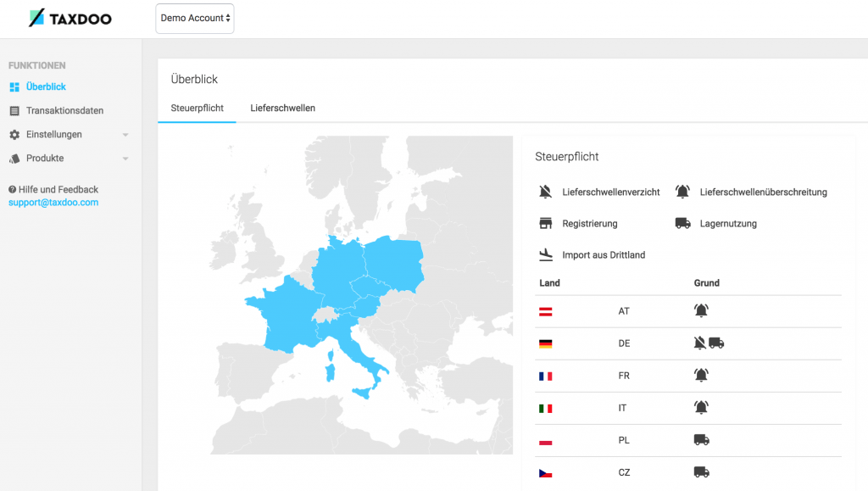Click the truck icon in the DE row

click(716, 343)
